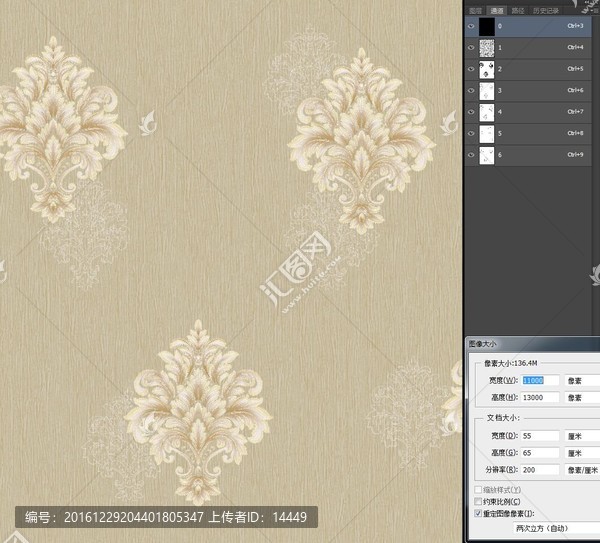Click shortcut text Ctrl+5 on channel 2
The height and width of the screenshot is (543, 600).
[x=575, y=68]
